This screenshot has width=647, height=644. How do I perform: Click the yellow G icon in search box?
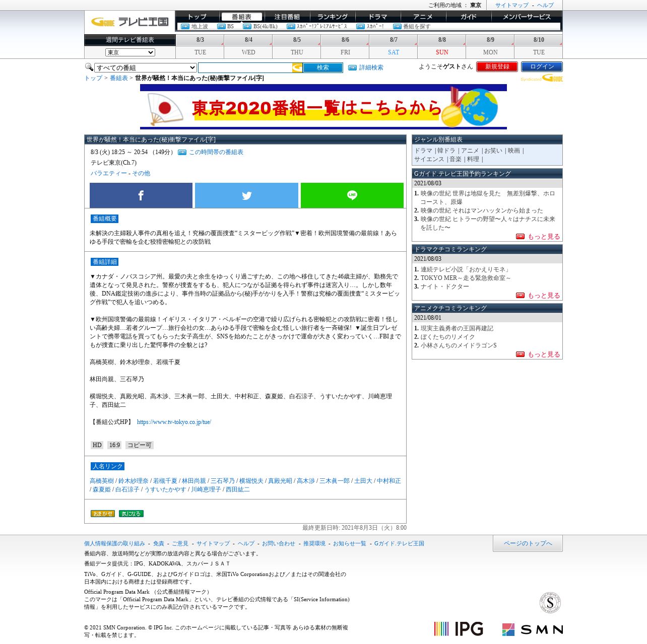click(x=297, y=67)
